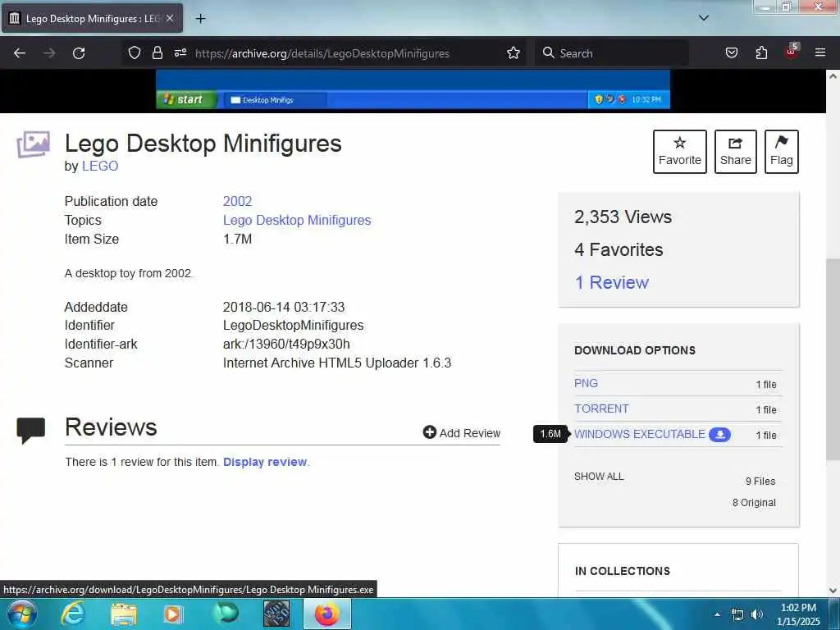Click the Firefox taskbar icon
Screen dimensions: 840x630
click(x=327, y=614)
